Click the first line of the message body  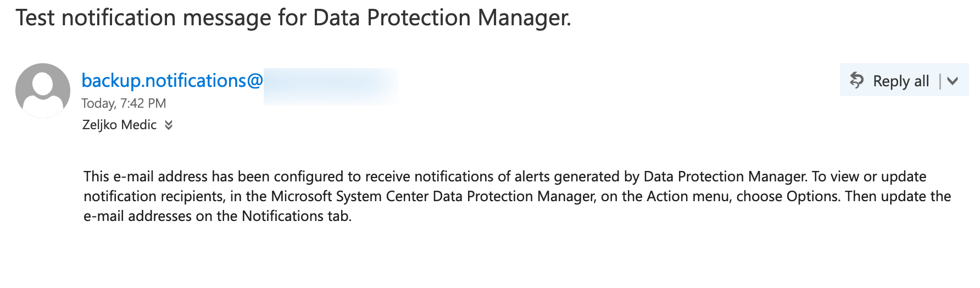pos(505,176)
